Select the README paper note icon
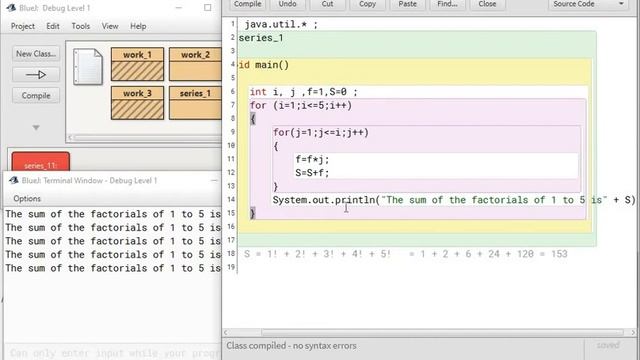This screenshot has width=640, height=360. pos(88,67)
